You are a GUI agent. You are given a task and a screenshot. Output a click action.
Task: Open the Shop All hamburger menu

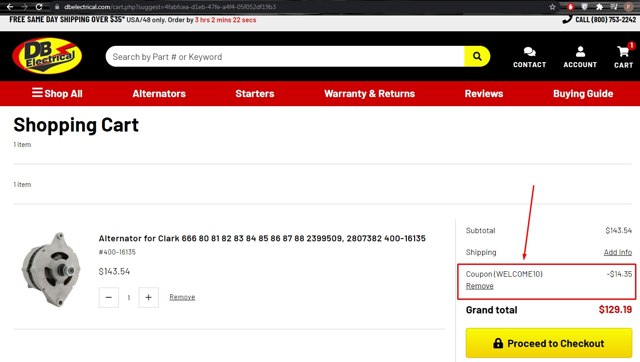click(57, 93)
